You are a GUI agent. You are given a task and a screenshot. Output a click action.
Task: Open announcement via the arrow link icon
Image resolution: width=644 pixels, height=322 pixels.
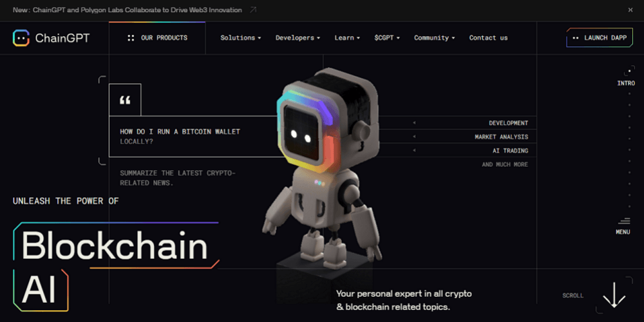[253, 10]
